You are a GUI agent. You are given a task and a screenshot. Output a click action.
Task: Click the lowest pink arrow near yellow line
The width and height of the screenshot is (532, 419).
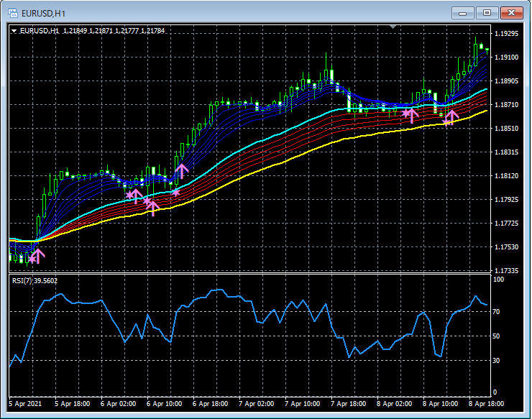click(x=152, y=208)
